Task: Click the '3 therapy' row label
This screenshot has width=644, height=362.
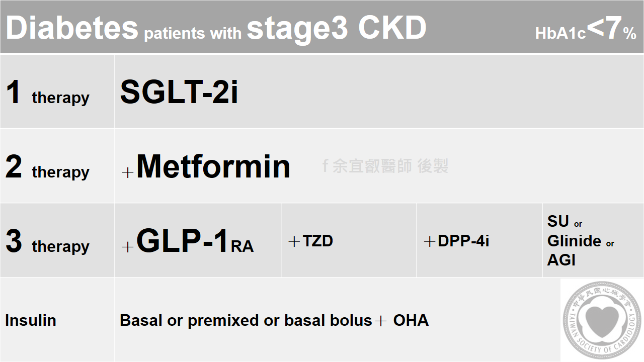Action: [47, 242]
